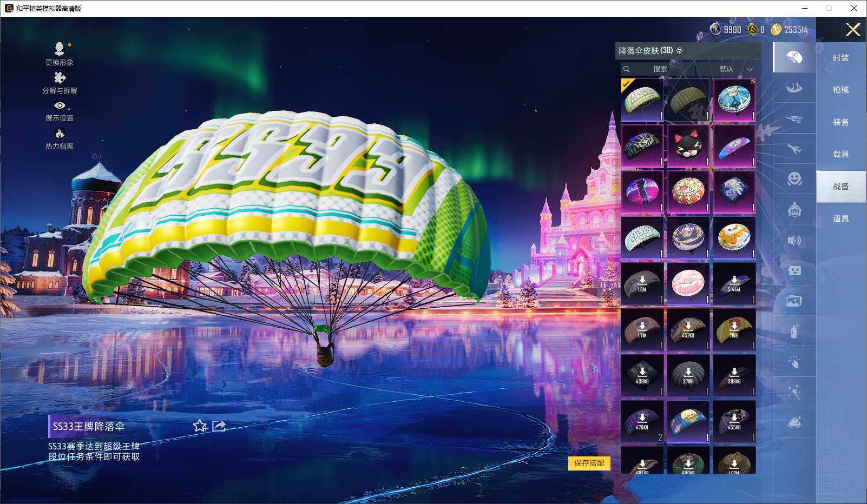Click the A-coin balance showing 0
The height and width of the screenshot is (504, 867).
tap(756, 29)
